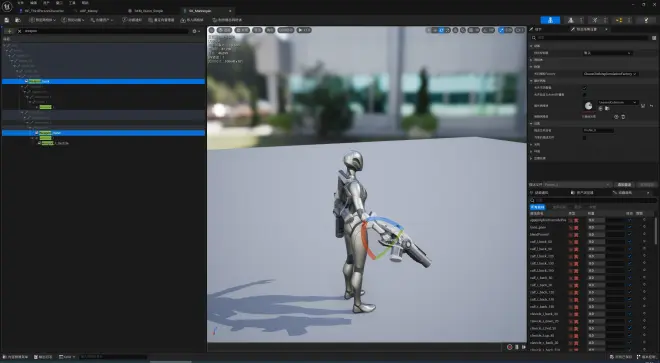Image resolution: width=660 pixels, height=363 pixels.
Task: Reset preview mesh to default arrow
Action: point(652,106)
